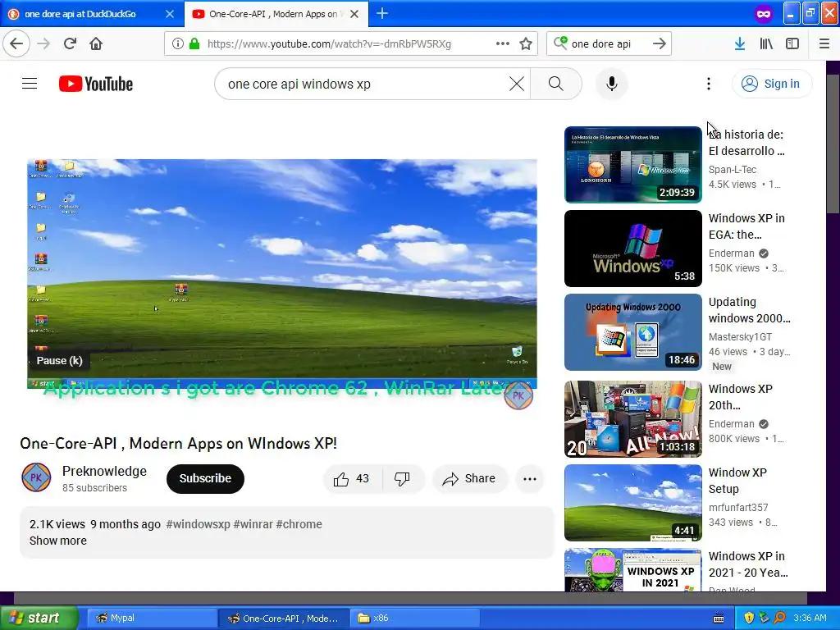Dislike the video with thumbs down

pyautogui.click(x=403, y=479)
